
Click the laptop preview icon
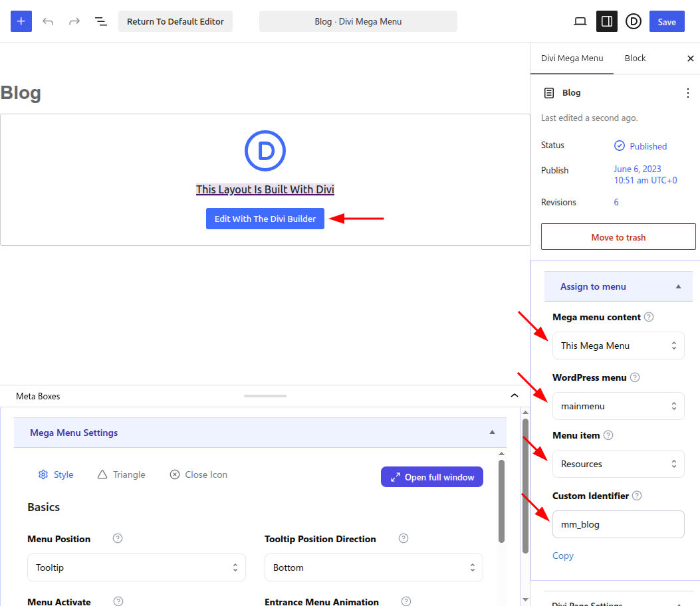tap(580, 21)
